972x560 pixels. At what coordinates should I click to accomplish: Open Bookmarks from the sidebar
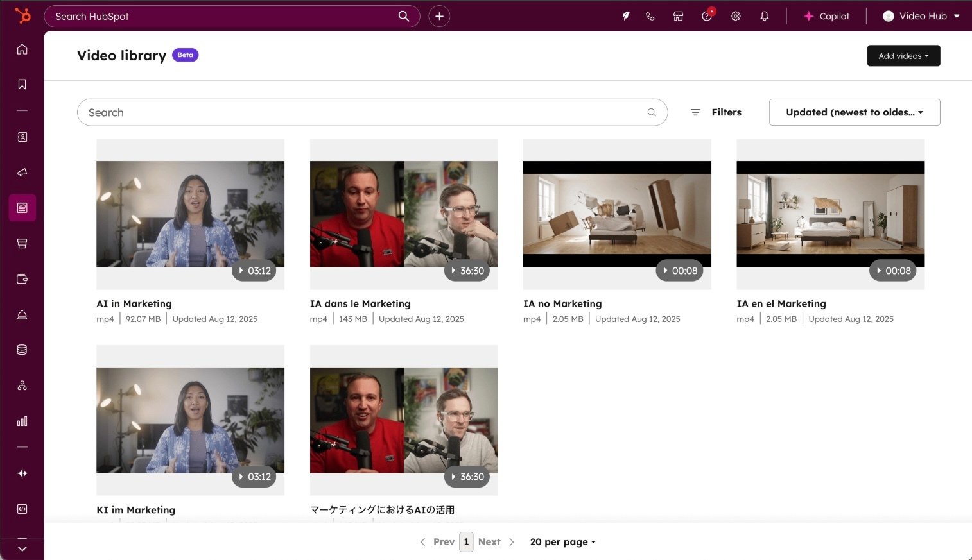point(22,83)
